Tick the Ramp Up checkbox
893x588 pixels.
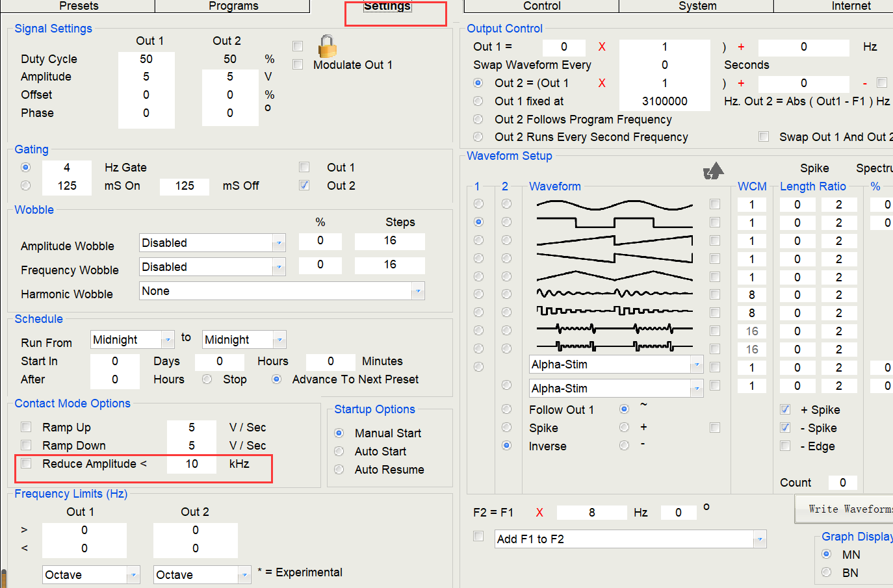26,427
